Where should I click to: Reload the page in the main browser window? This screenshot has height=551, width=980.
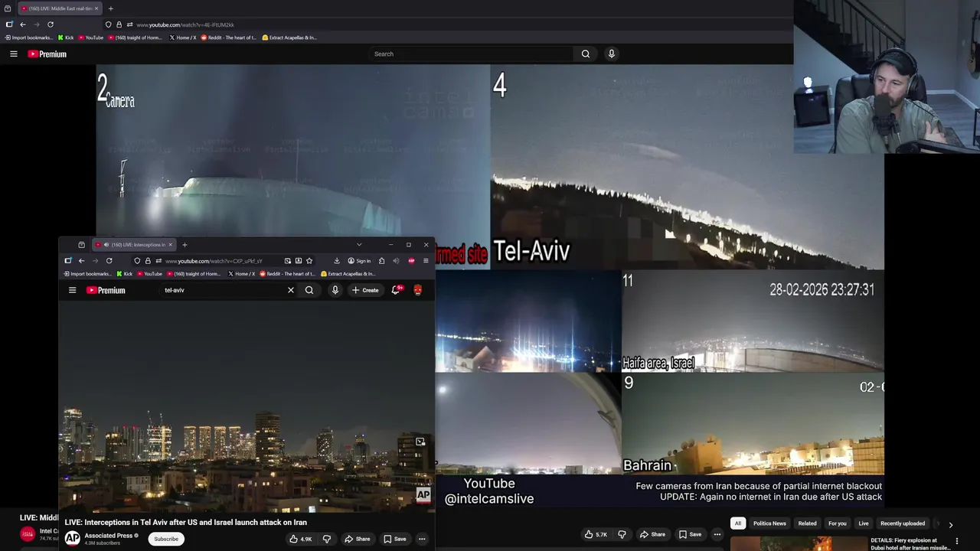pos(51,24)
